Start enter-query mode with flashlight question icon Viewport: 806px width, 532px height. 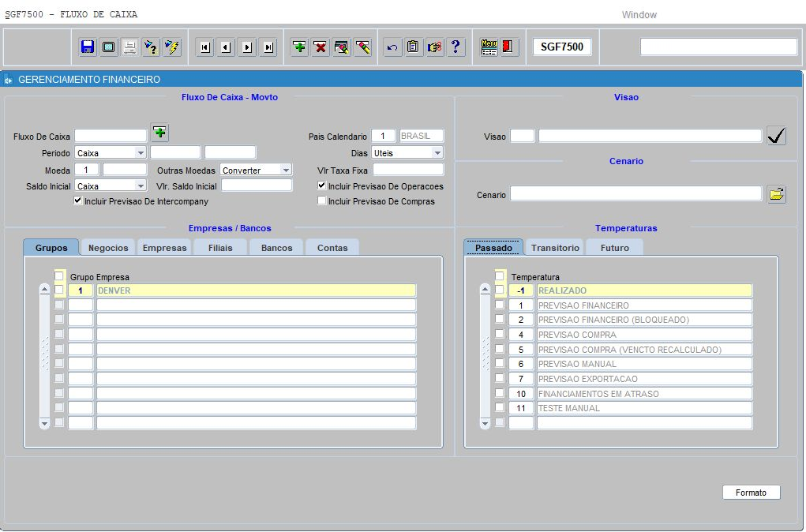click(151, 47)
